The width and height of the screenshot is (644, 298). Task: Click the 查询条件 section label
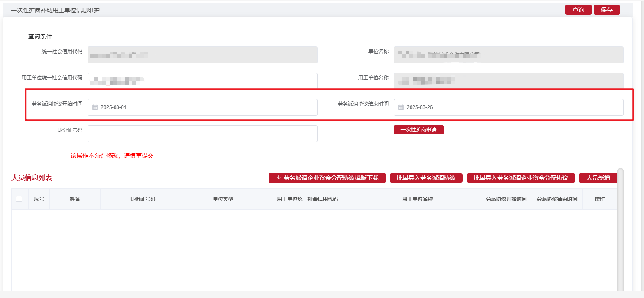(x=40, y=36)
